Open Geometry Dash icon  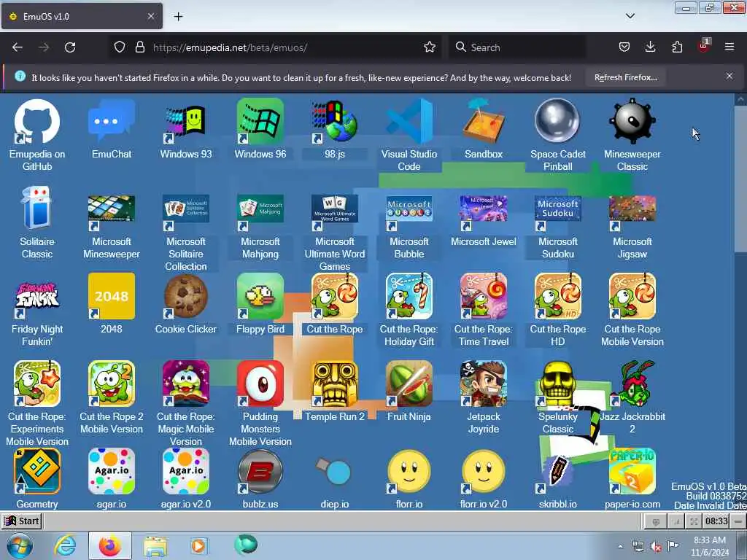[37, 472]
